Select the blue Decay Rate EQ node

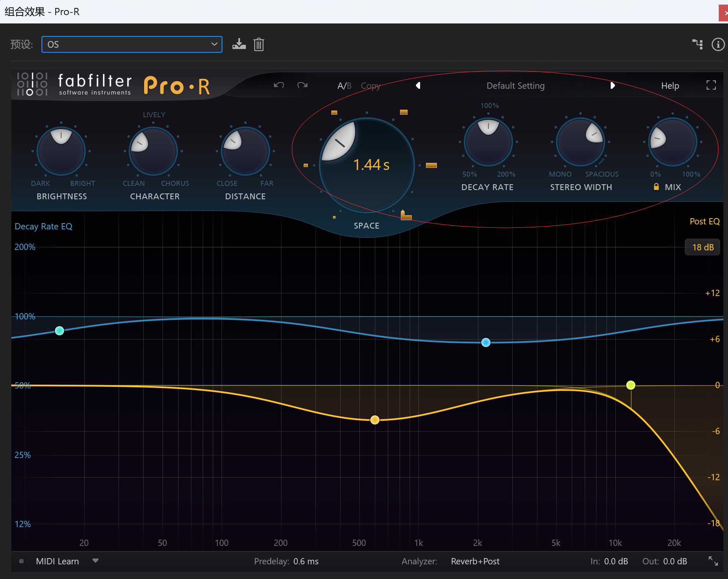486,342
